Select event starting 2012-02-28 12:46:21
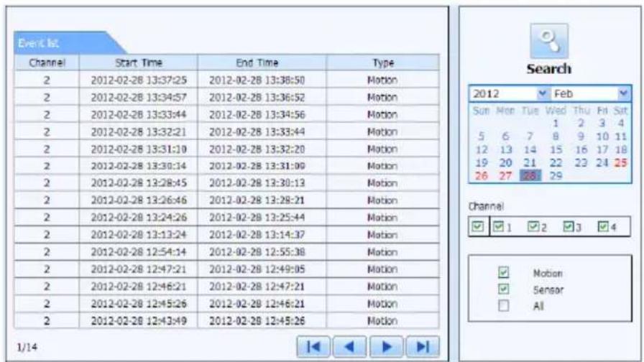Viewport: 644px width, 362px height. (x=226, y=287)
